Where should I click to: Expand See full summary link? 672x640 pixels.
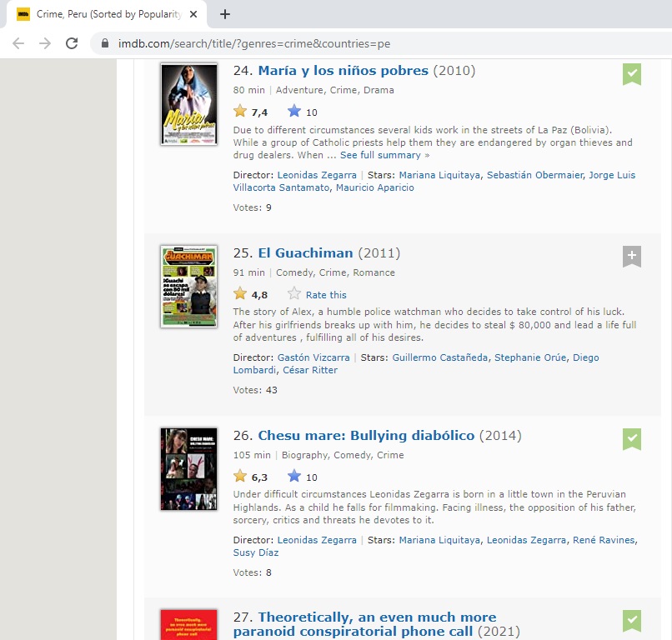(380, 155)
